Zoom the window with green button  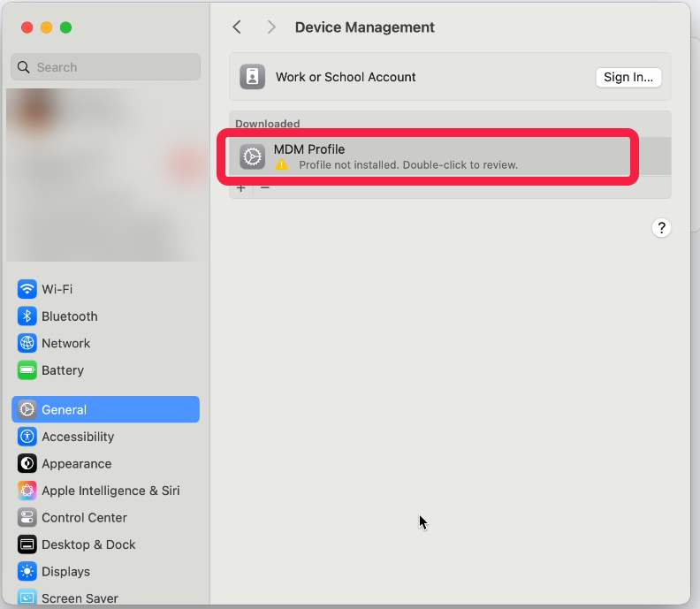(65, 27)
